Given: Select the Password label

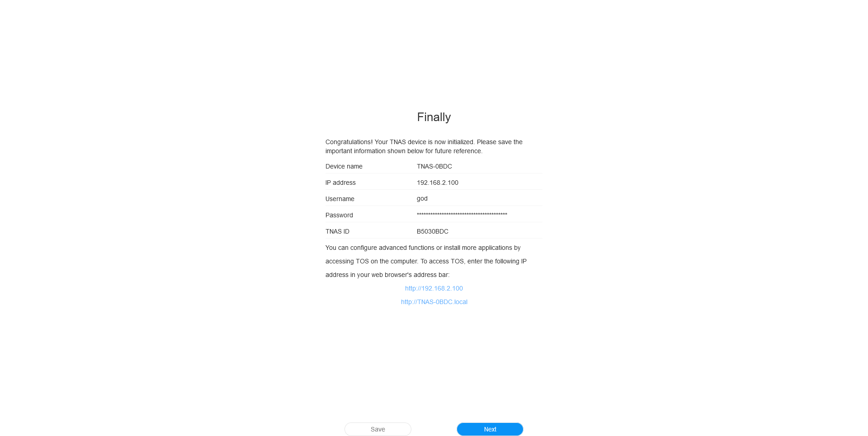Looking at the screenshot, I should pyautogui.click(x=339, y=215).
